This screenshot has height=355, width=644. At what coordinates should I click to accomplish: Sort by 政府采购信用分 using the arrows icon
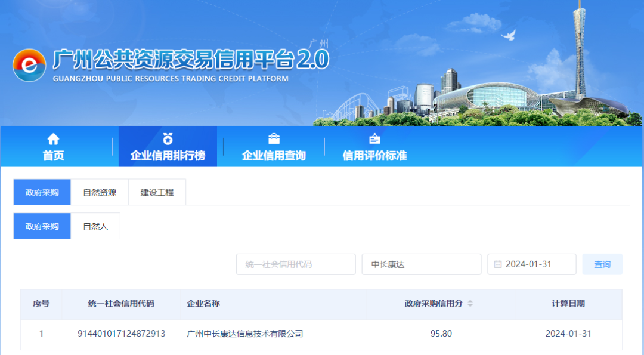[x=470, y=304]
